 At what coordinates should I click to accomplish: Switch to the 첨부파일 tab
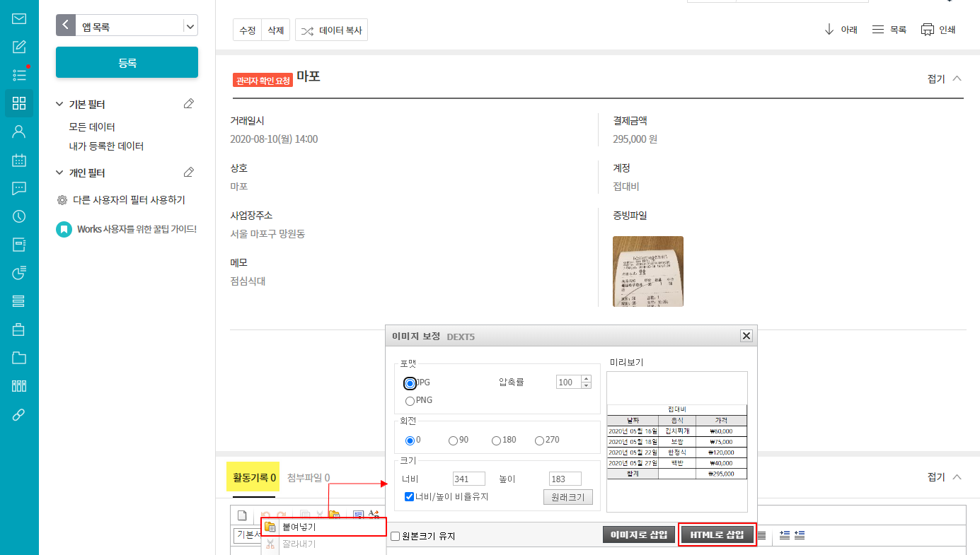coord(308,478)
